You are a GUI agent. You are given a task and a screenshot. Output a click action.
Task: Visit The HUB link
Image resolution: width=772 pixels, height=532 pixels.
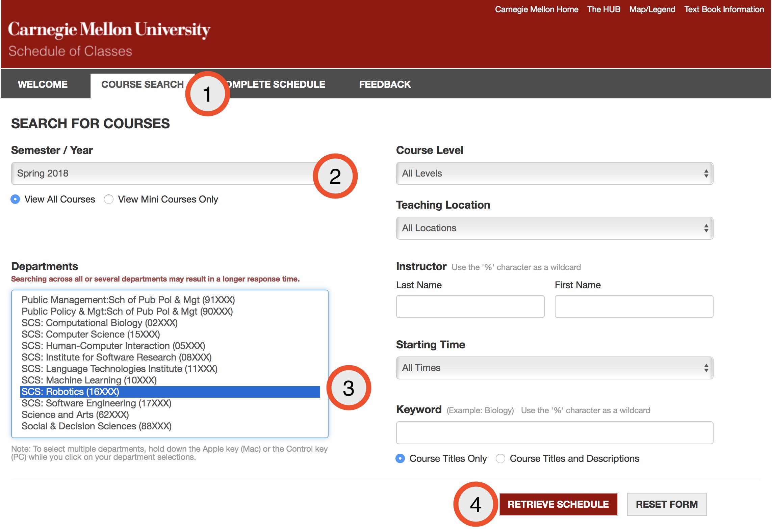603,9
